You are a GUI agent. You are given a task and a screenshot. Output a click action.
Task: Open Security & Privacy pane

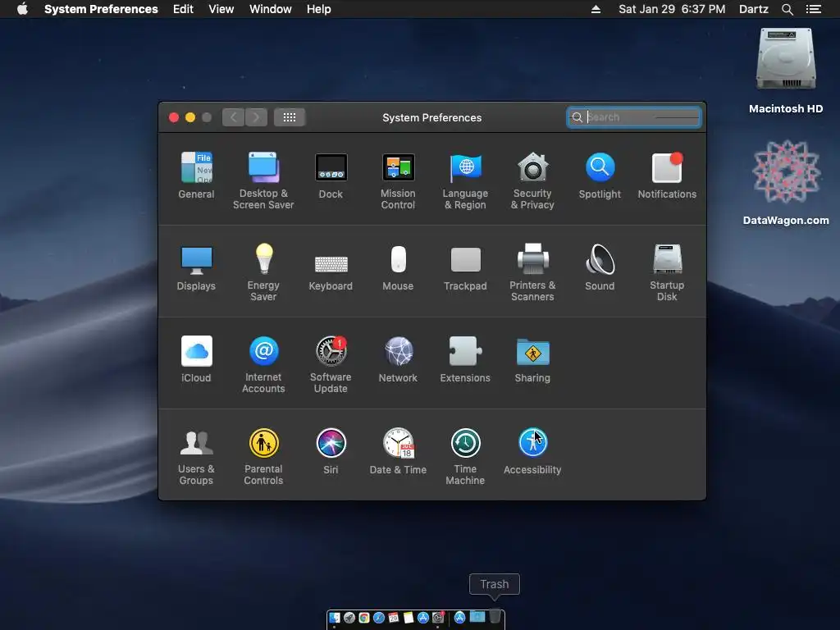point(532,180)
